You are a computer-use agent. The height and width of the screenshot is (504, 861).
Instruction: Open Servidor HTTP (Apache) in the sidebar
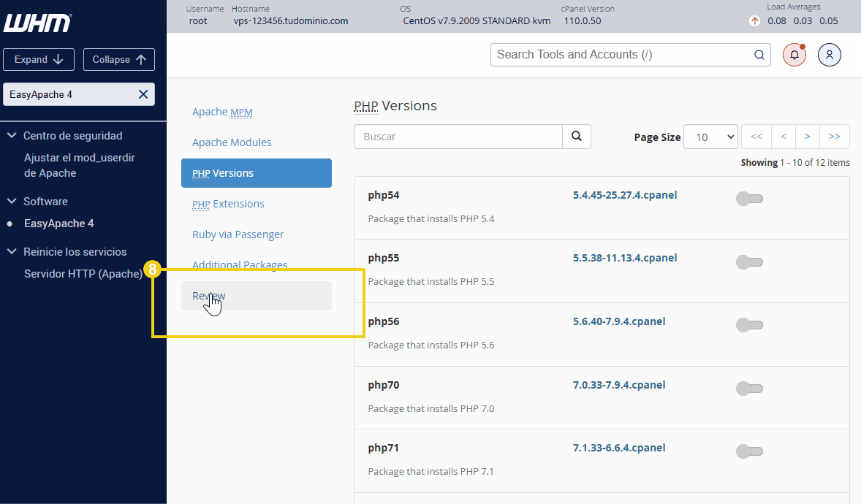tap(83, 273)
